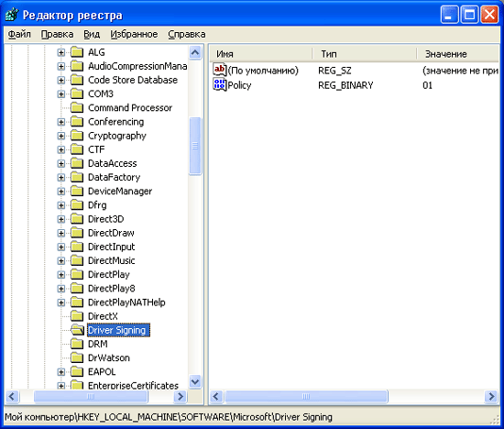Click the folder icon next to ALG
Screen dimensions: 504x429
77,52
